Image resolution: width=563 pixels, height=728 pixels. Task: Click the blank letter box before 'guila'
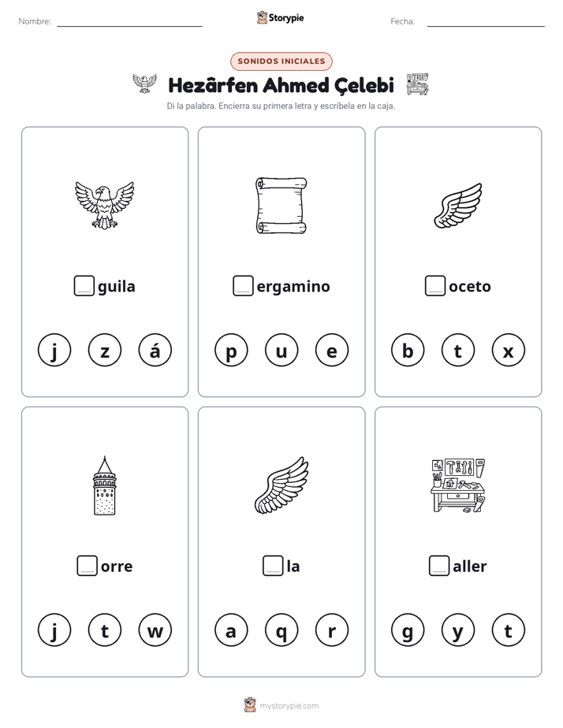click(x=84, y=285)
